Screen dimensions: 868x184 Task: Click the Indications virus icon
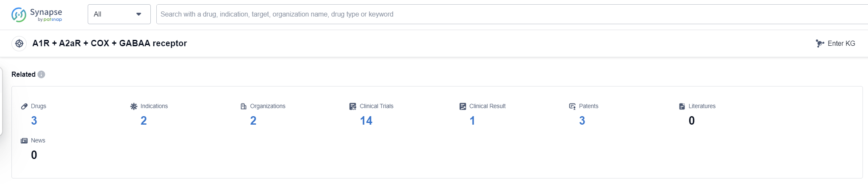[x=134, y=106]
